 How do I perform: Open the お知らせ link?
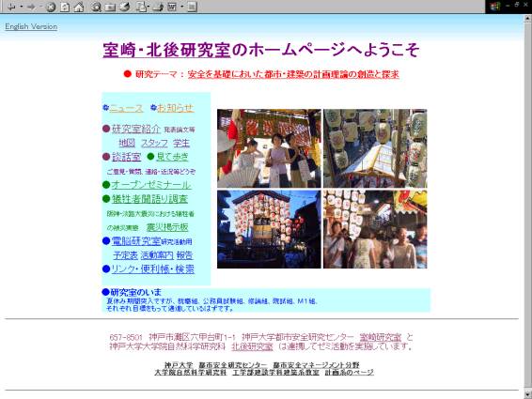point(175,108)
